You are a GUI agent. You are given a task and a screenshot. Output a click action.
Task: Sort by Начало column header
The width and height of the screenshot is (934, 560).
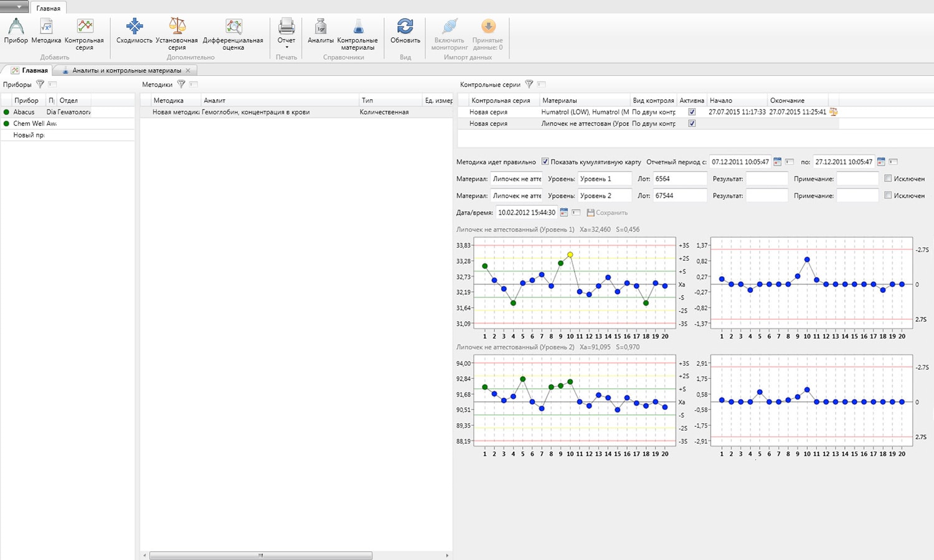click(736, 100)
